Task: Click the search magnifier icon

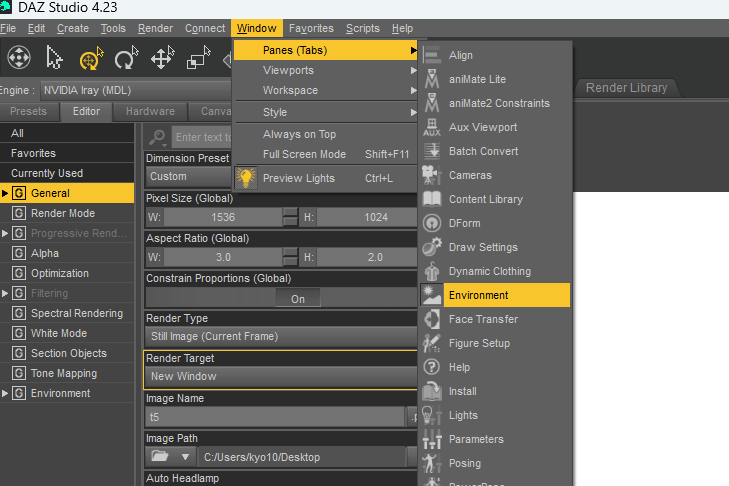Action: click(x=158, y=137)
